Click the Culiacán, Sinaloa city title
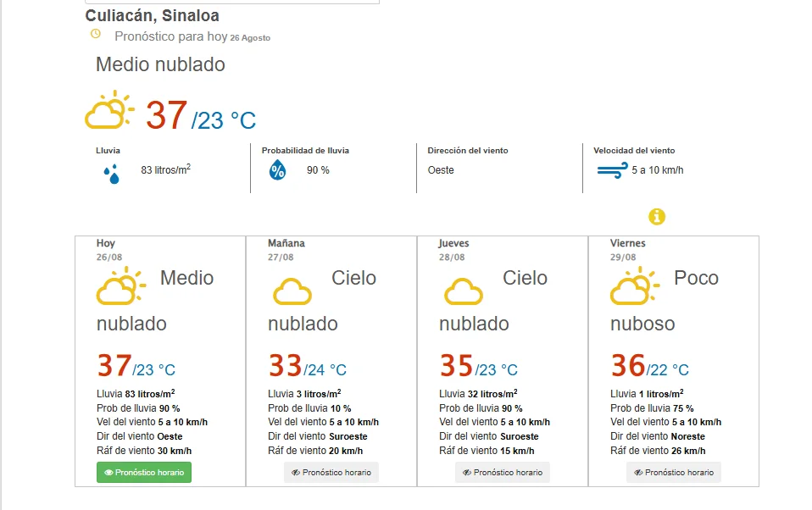The image size is (812, 510). (153, 15)
